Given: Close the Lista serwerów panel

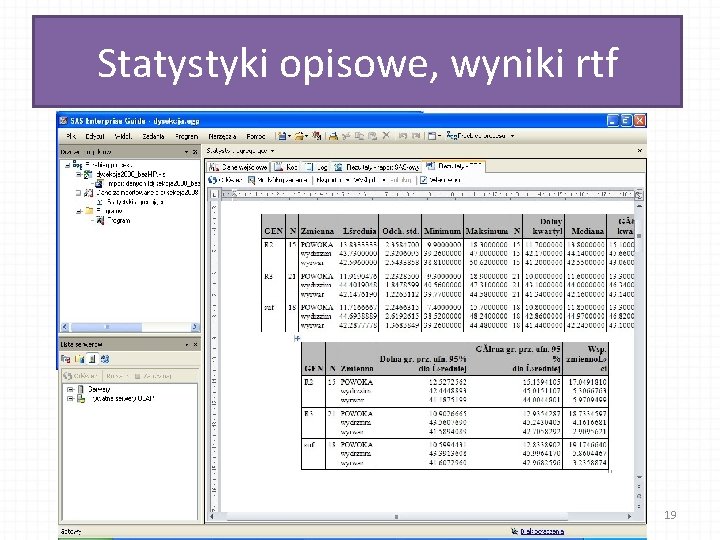Looking at the screenshot, I should (x=195, y=344).
